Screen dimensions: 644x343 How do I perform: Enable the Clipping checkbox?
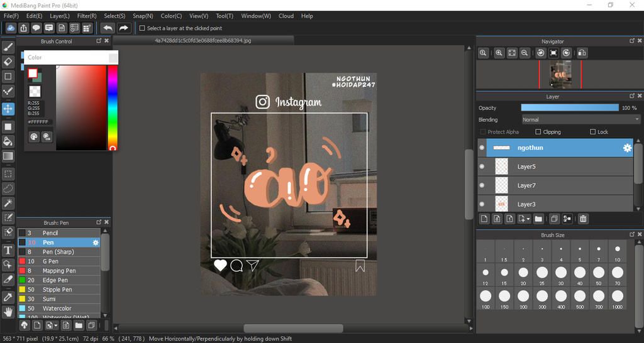pos(538,132)
